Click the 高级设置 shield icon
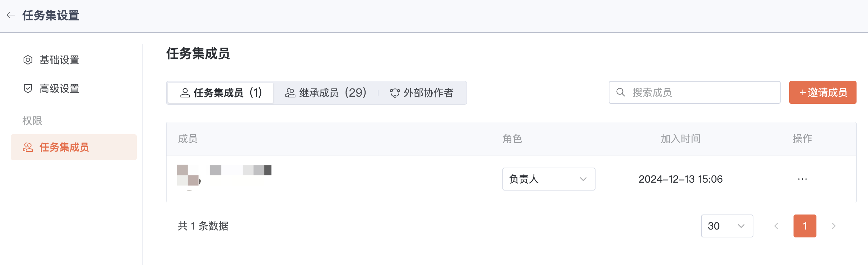The image size is (868, 265). tap(28, 88)
